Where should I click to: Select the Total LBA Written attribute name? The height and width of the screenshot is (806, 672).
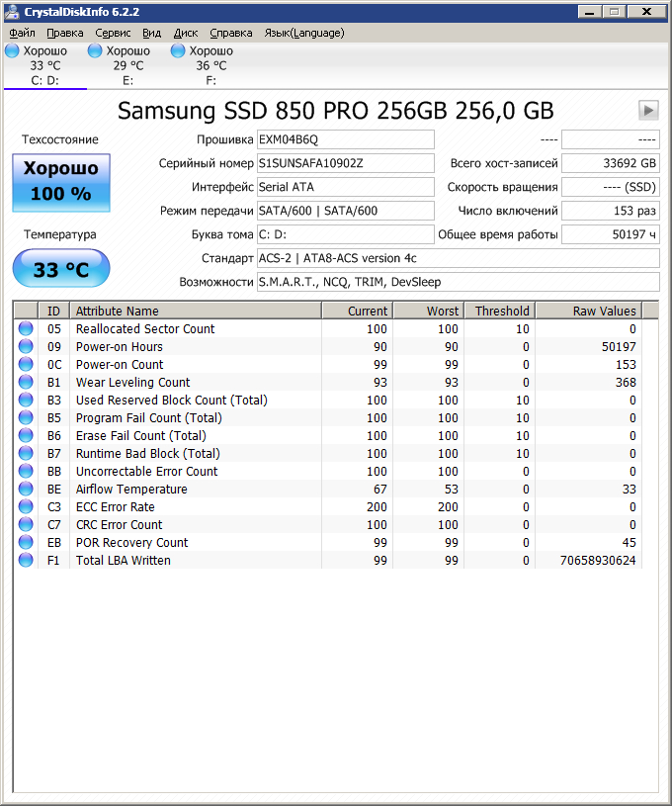pos(124,561)
